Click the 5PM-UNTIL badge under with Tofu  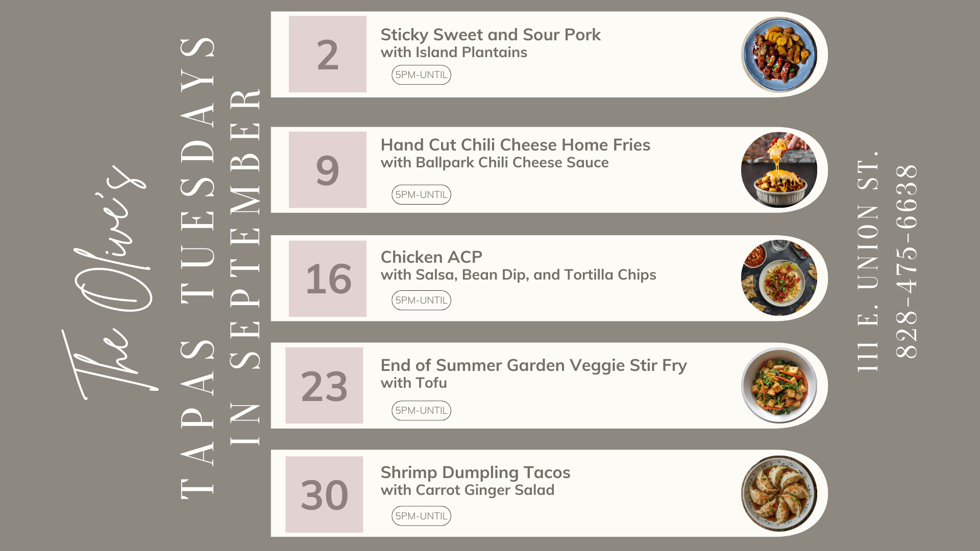point(421,410)
